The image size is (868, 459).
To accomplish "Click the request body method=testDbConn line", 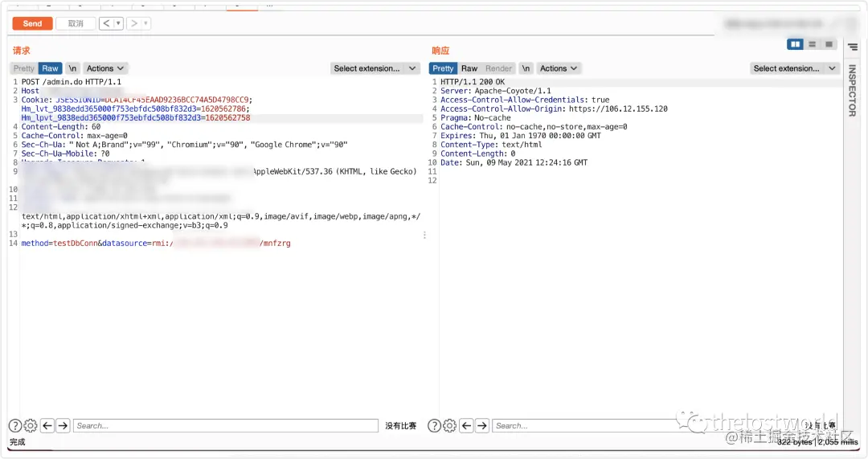I will coord(156,243).
